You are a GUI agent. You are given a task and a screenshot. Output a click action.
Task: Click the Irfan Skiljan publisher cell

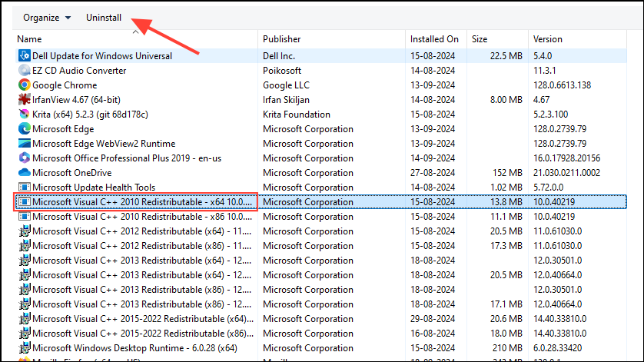286,99
